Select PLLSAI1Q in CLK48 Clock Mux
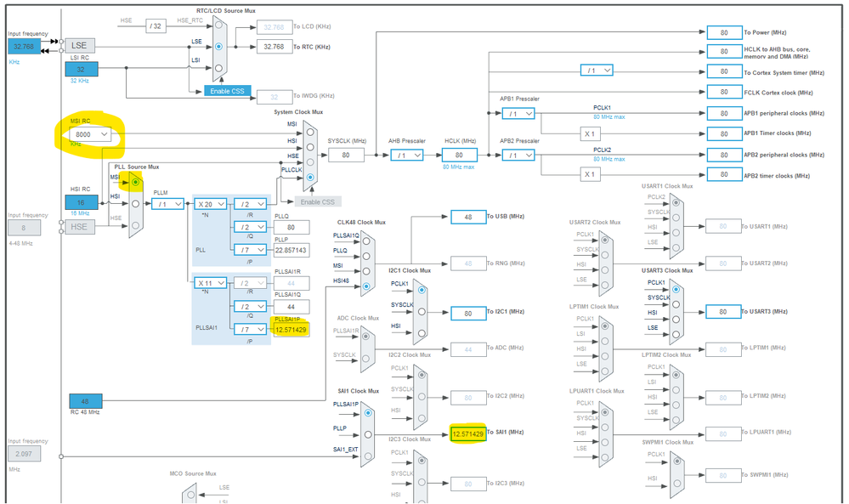Image resolution: width=849 pixels, height=504 pixels. (366, 241)
